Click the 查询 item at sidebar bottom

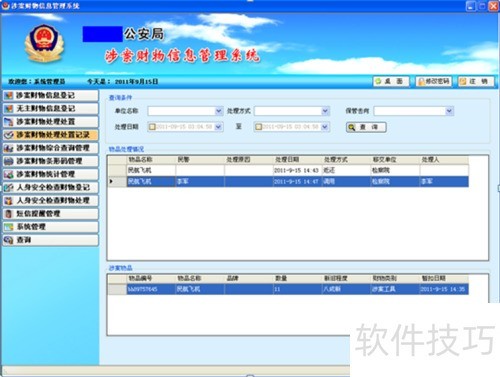point(51,240)
